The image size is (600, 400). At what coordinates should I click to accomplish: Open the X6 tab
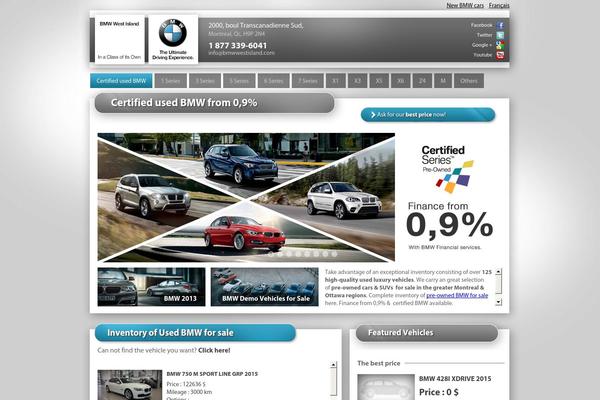[401, 81]
